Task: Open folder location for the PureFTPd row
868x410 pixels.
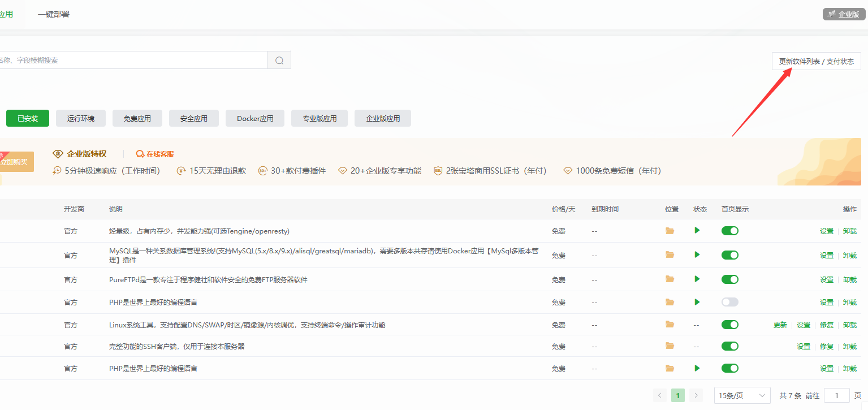Action: point(670,279)
